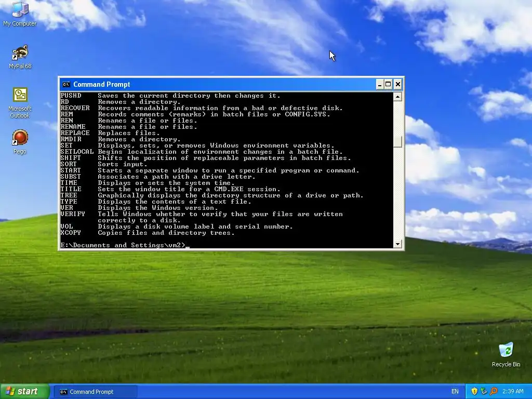
Task: Click the XCOPY command text
Action: pos(71,232)
